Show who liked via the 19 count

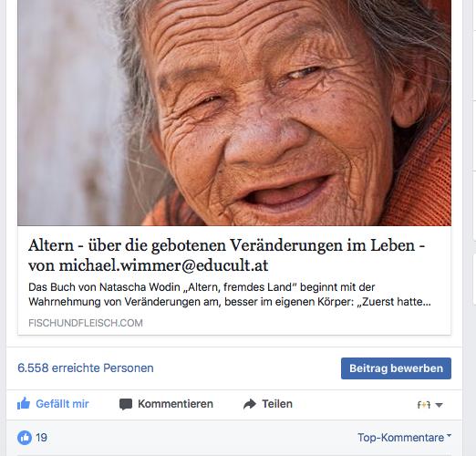tap(41, 438)
